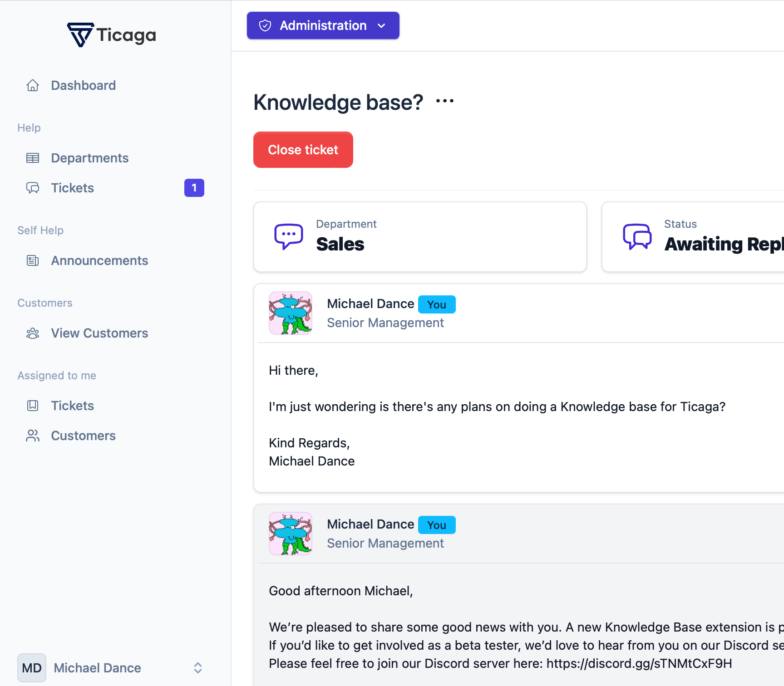This screenshot has height=686, width=784.
Task: Click the Tickets unread count badge
Action: [x=194, y=188]
